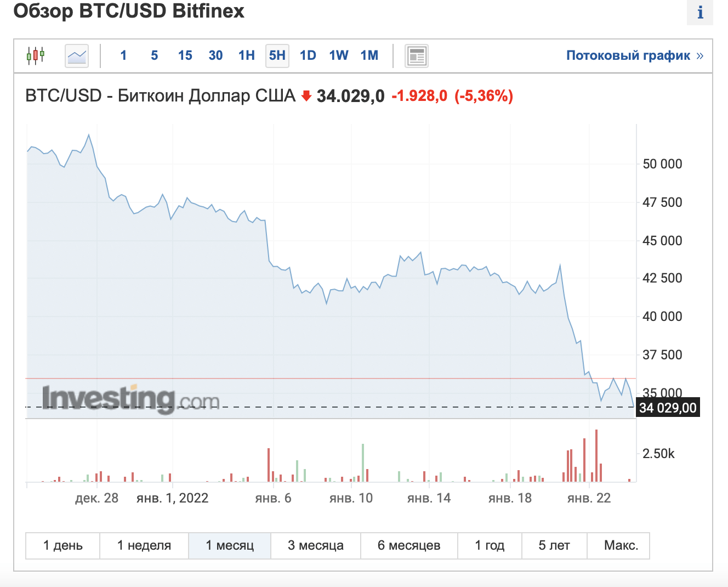Image resolution: width=728 pixels, height=587 pixels.
Task: Click the tallest red volume bar
Action: (x=596, y=455)
